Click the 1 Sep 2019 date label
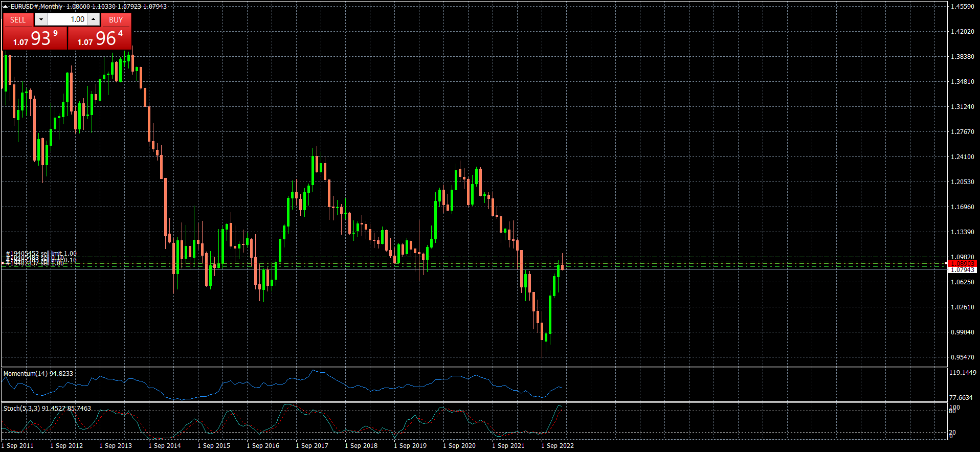This screenshot has width=980, height=452. click(x=410, y=446)
